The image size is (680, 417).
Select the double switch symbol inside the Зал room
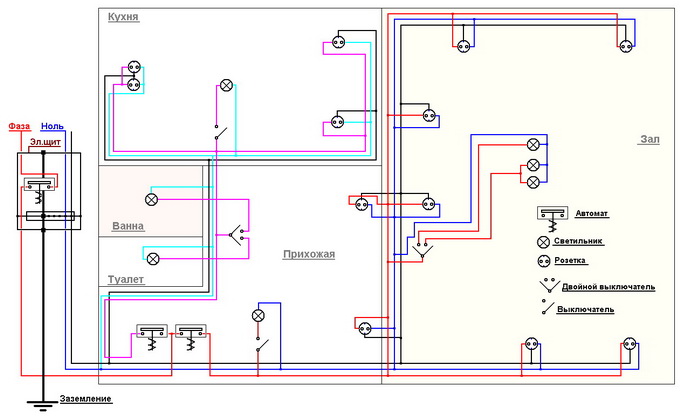pos(422,250)
